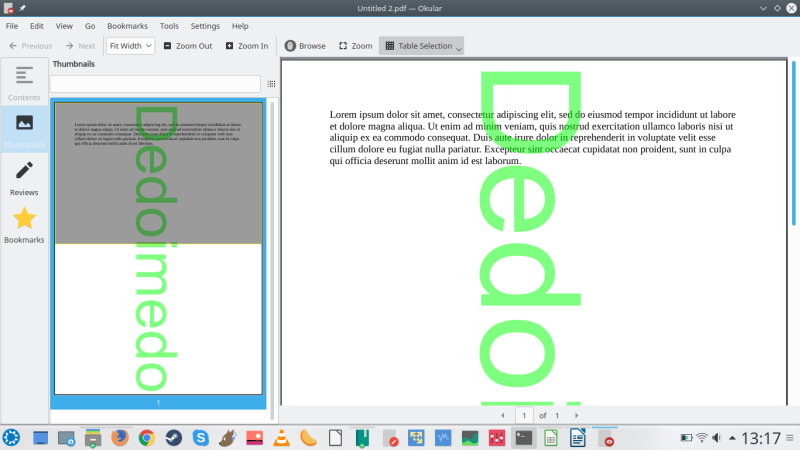
Task: Show the Contents sidebar panel
Action: pyautogui.click(x=24, y=83)
